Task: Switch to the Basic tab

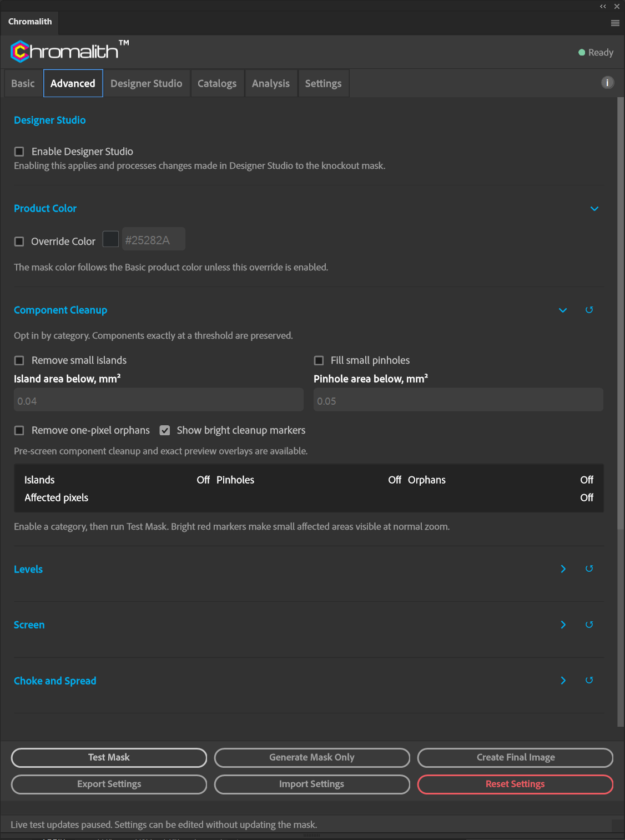Action: pos(23,83)
